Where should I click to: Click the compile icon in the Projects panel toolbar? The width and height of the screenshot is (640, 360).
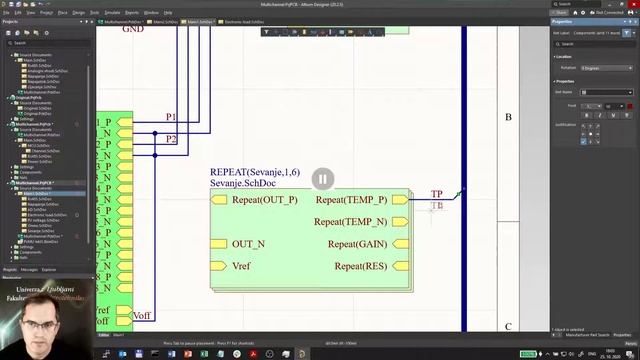[18, 33]
